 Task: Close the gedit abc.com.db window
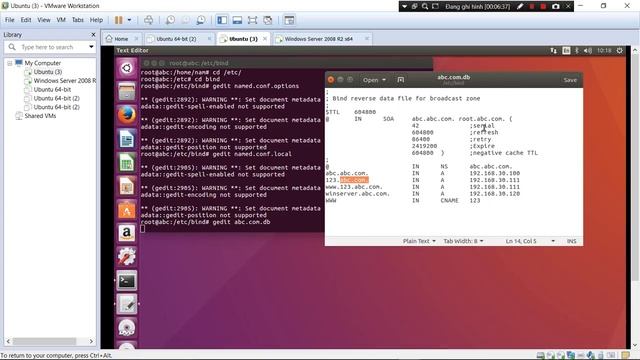pos(331,80)
